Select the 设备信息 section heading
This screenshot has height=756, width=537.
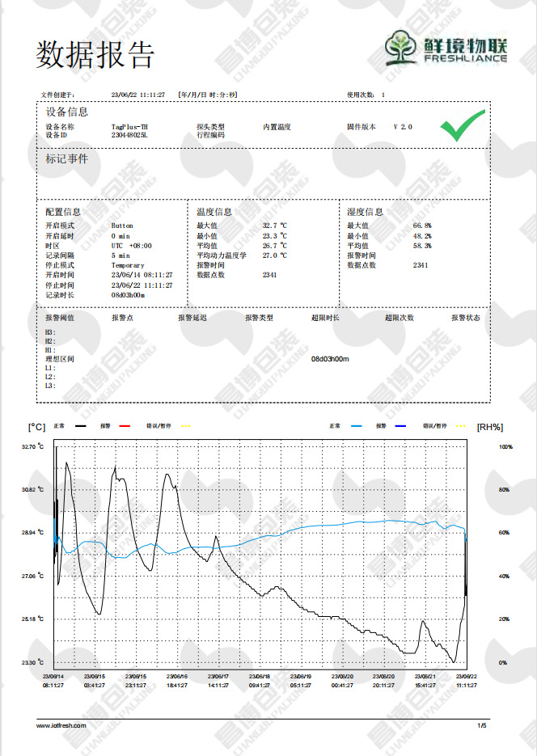tap(67, 112)
